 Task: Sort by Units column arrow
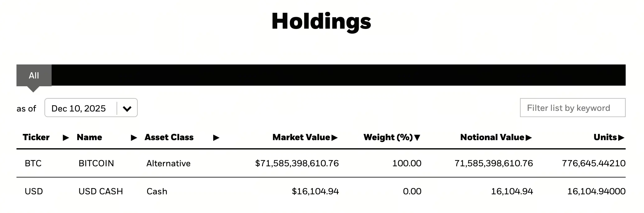pyautogui.click(x=621, y=138)
